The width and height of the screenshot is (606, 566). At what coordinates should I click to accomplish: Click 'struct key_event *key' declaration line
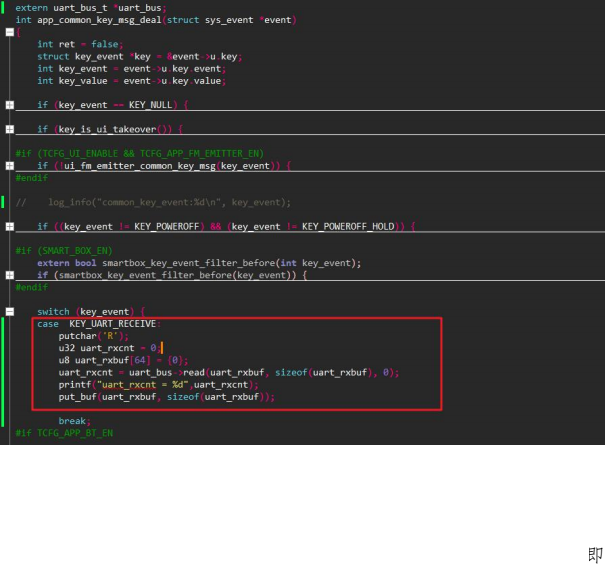(140, 57)
